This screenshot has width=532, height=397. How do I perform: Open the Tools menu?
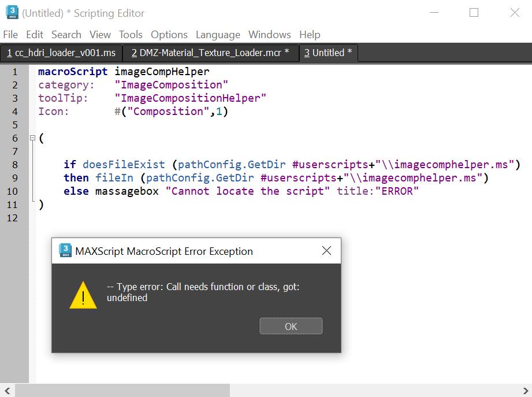coord(131,35)
